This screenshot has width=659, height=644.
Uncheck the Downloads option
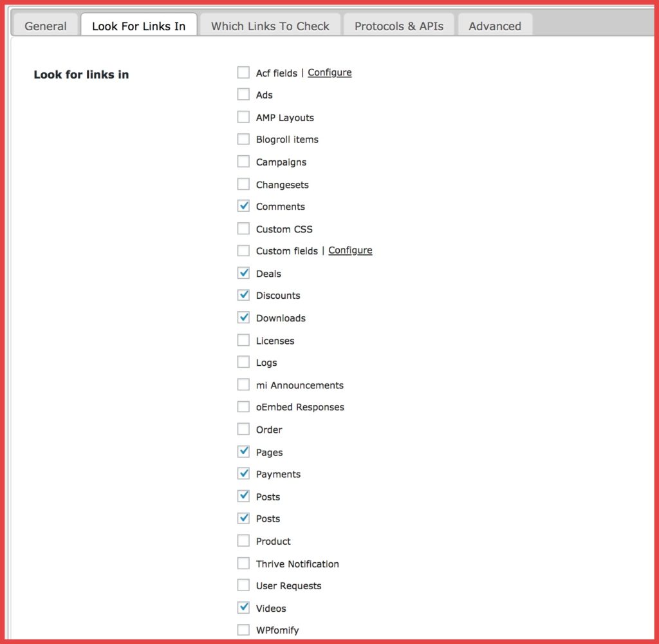coord(243,317)
